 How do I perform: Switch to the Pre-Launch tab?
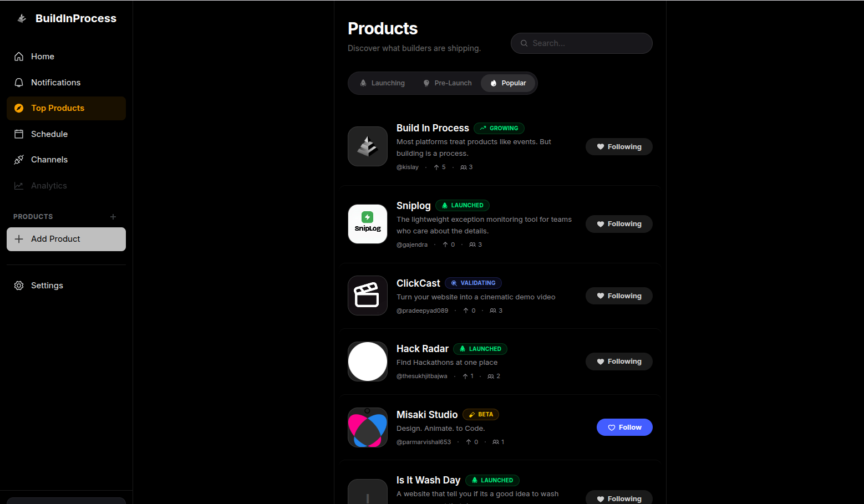coord(447,83)
